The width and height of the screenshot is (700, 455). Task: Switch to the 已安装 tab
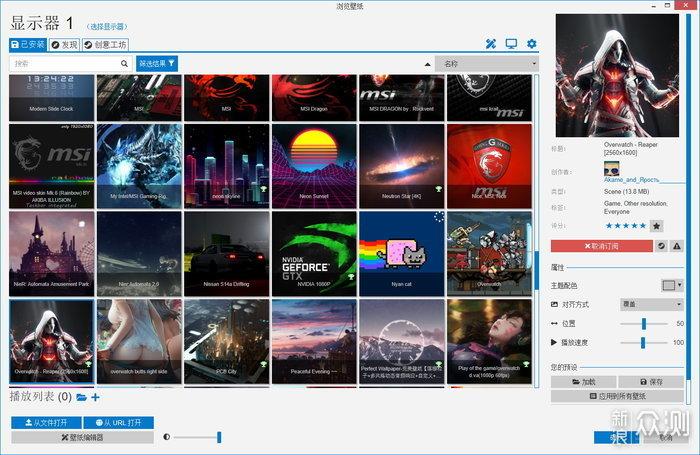(x=28, y=45)
